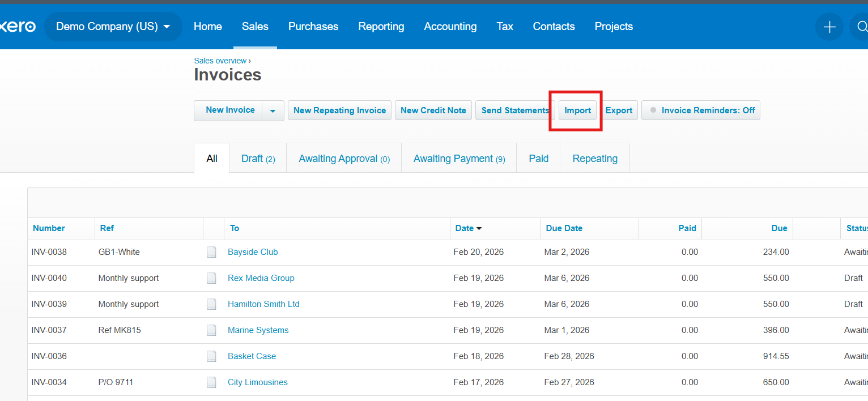Open the Bayside Club contact link

253,252
